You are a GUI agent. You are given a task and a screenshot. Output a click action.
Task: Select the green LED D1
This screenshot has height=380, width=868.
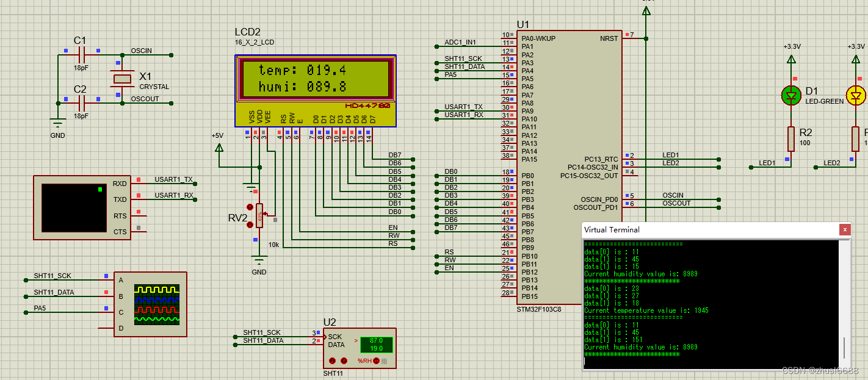coord(790,96)
